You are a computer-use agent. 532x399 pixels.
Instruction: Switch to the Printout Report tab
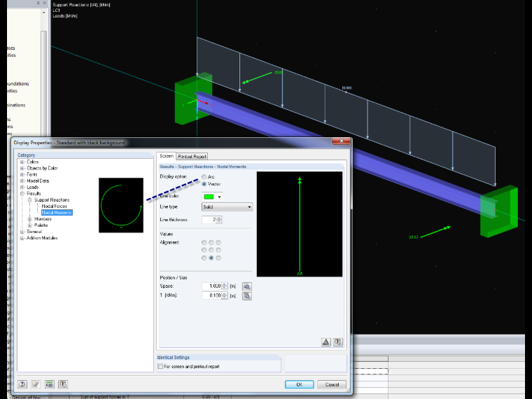click(x=192, y=156)
